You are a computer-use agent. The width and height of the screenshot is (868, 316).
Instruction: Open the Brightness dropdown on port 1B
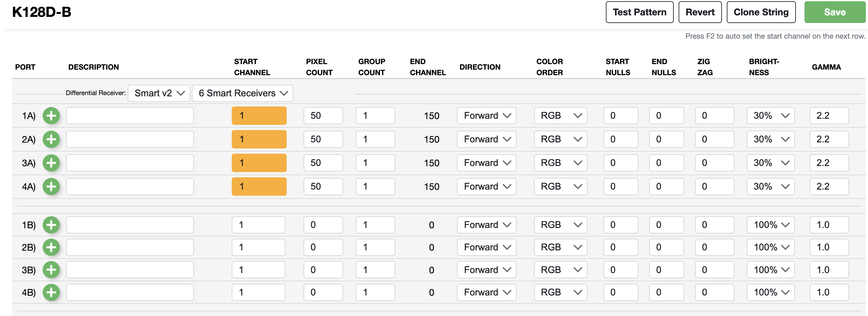[x=770, y=225]
